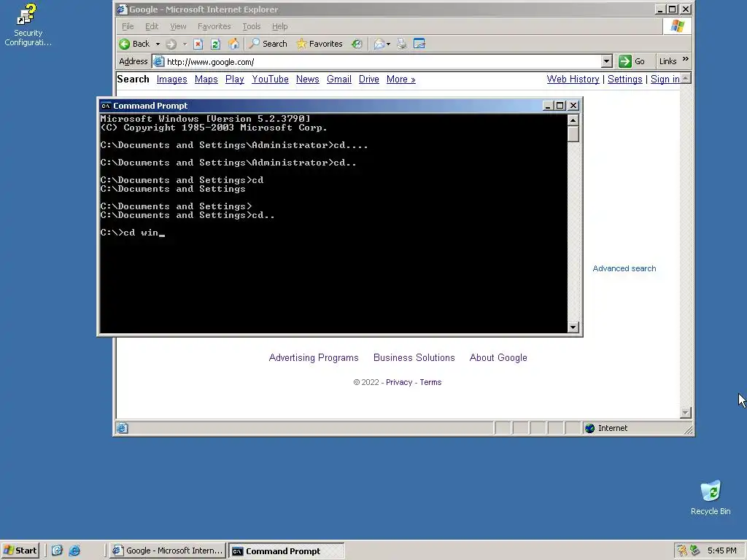Click the Print icon in IE toolbar
The image size is (747, 560).
click(x=402, y=44)
